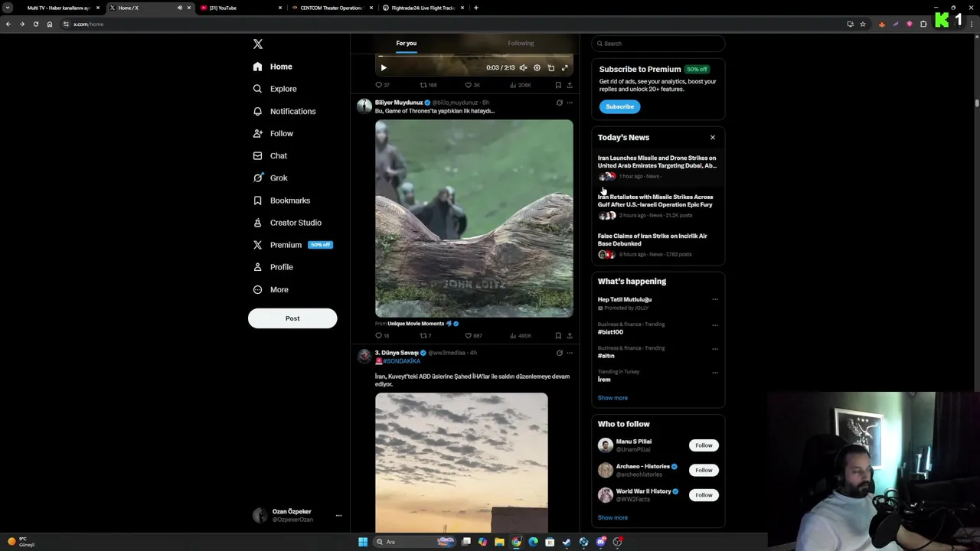The height and width of the screenshot is (551, 980).
Task: Open Biliyor Muydunuz profile avatar
Action: click(364, 106)
